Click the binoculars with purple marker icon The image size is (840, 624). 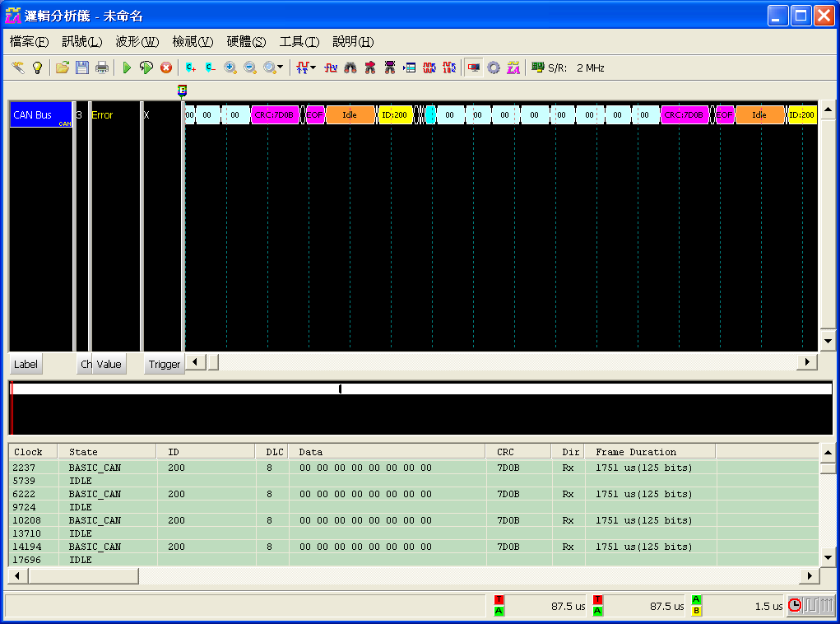tap(390, 68)
